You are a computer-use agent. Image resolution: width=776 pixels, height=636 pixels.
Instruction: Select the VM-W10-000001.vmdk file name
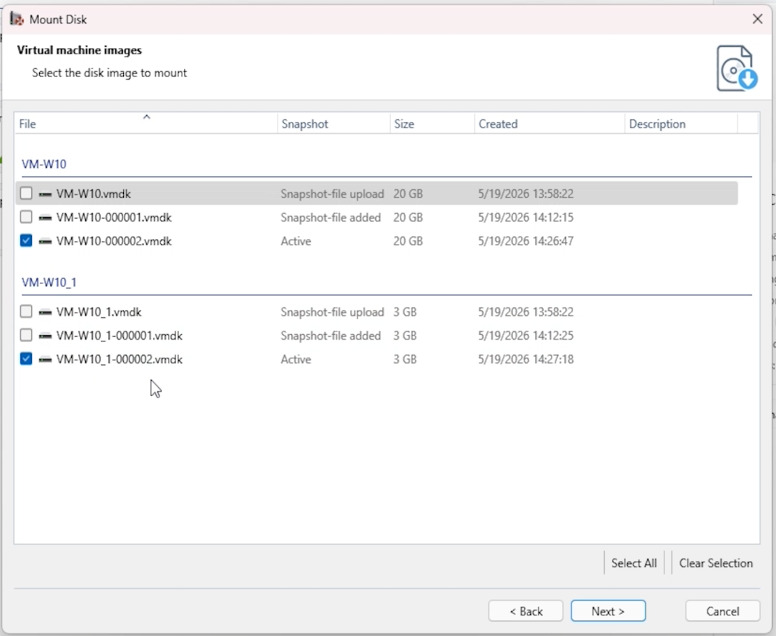click(x=114, y=218)
